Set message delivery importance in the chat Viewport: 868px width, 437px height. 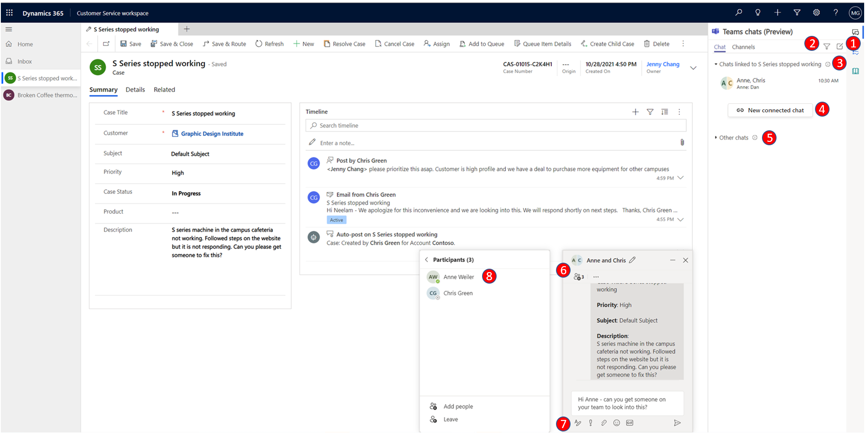point(591,423)
